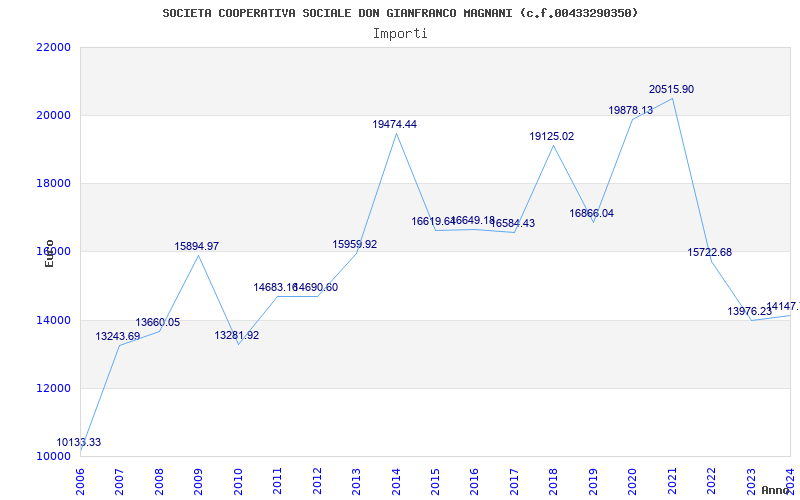This screenshot has height=500, width=800.
Task: Click x-axis year label 2018
Action: coord(554,482)
